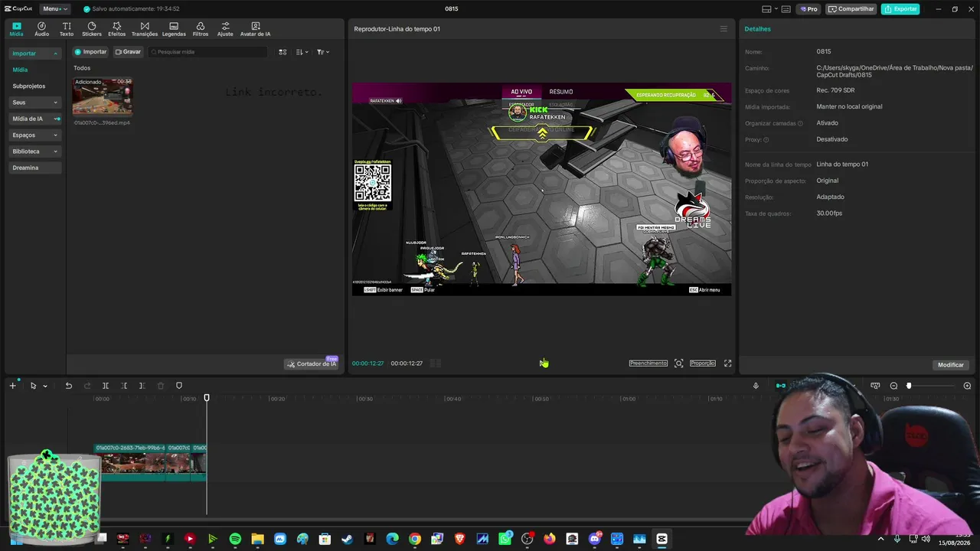Open the Texto tool panel
The width and height of the screenshot is (980, 551).
[67, 29]
